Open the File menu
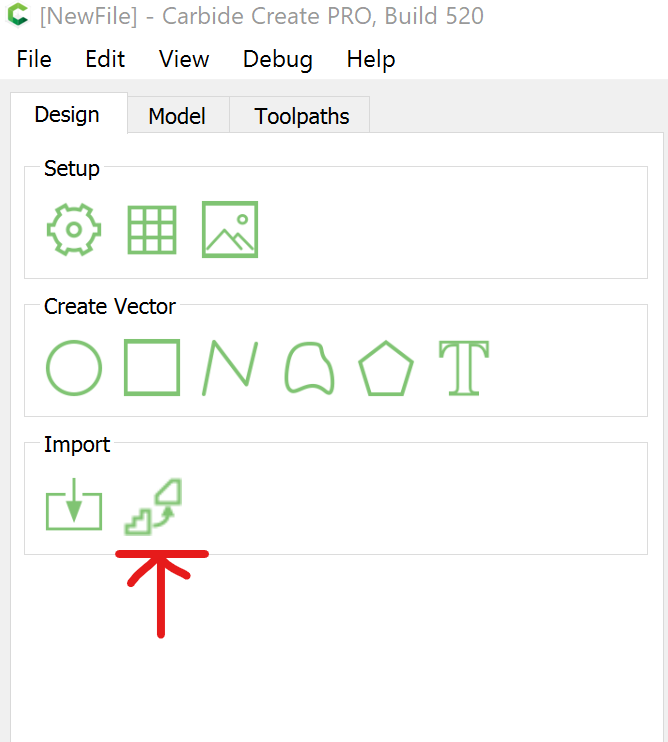This screenshot has height=742, width=668. tap(34, 59)
